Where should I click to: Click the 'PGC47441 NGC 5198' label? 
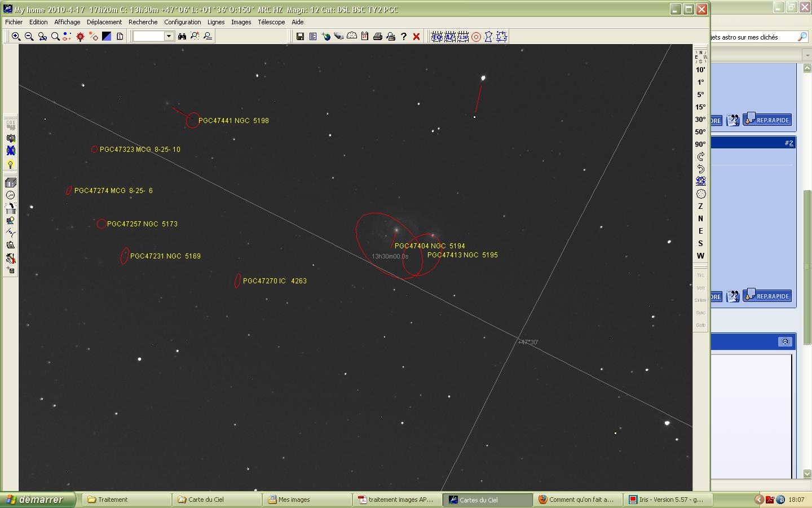tap(233, 121)
